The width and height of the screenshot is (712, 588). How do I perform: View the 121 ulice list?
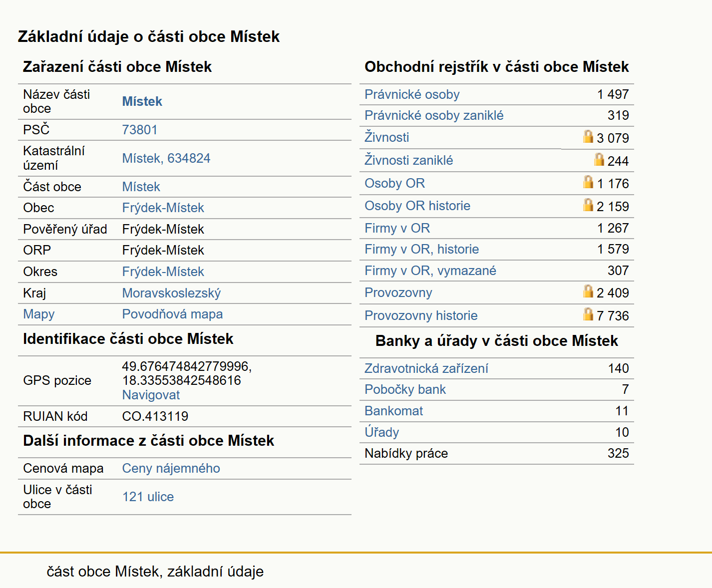pyautogui.click(x=148, y=497)
